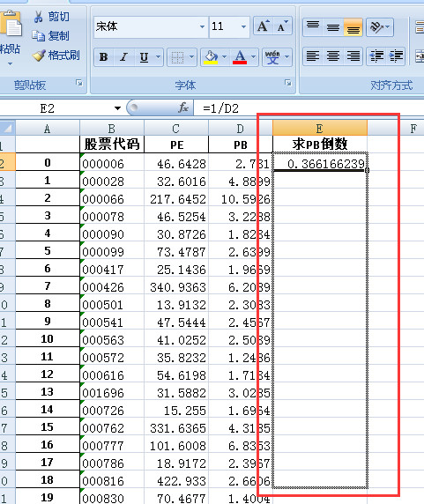Viewport: 424px width, 504px height.
Task: Select cell with value 0.366166239
Action: [319, 162]
